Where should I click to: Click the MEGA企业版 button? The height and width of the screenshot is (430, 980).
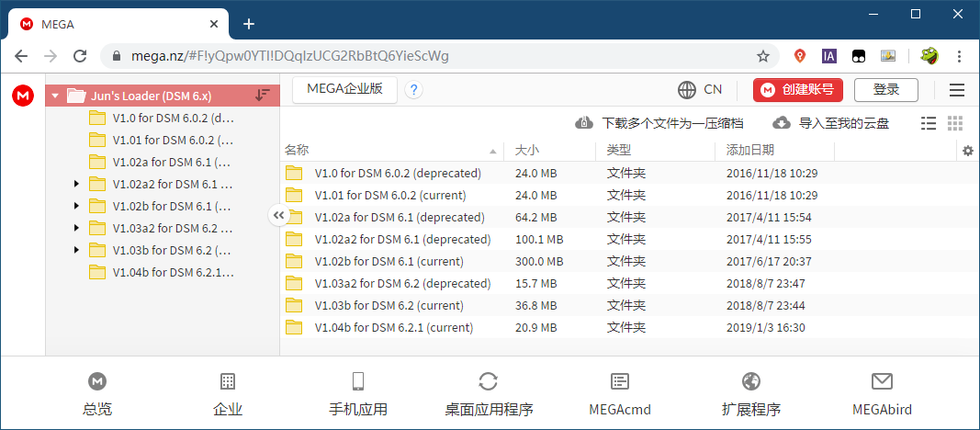click(344, 89)
